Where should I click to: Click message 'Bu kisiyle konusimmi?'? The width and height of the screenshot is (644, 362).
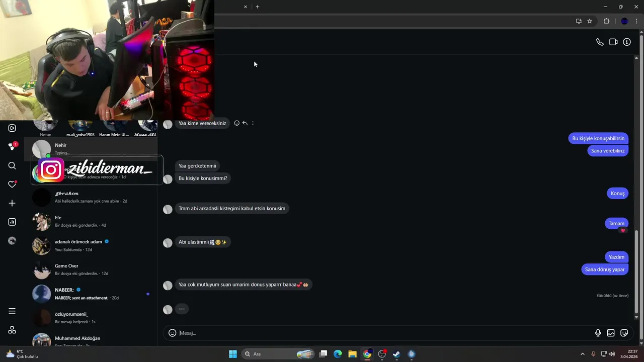[203, 178]
